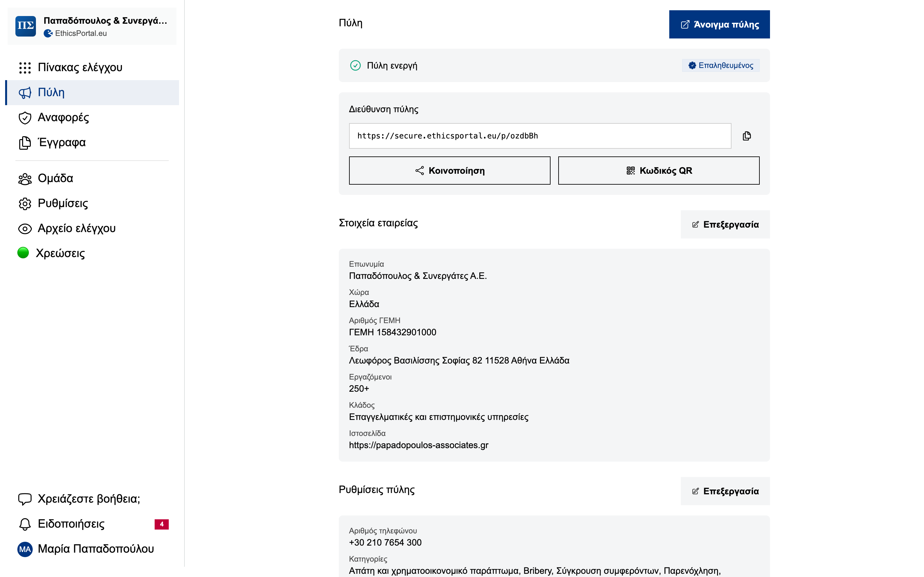Expand the ΠΣ company logo menu

pos(25,26)
